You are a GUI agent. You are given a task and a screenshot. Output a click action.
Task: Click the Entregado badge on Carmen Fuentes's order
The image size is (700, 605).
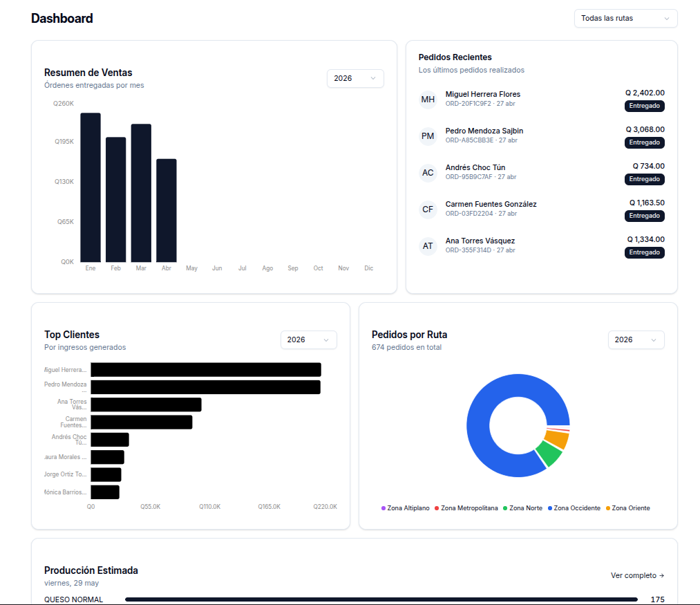tap(644, 216)
